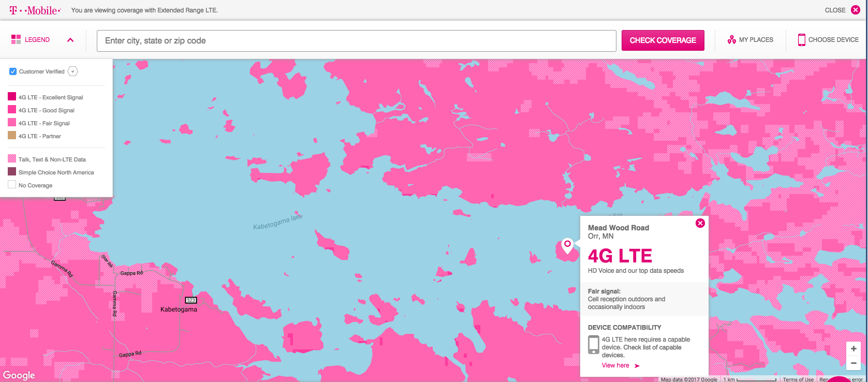This screenshot has height=382, width=868.
Task: Click the 4G LTE Excellent Signal swatch
Action: coord(12,96)
